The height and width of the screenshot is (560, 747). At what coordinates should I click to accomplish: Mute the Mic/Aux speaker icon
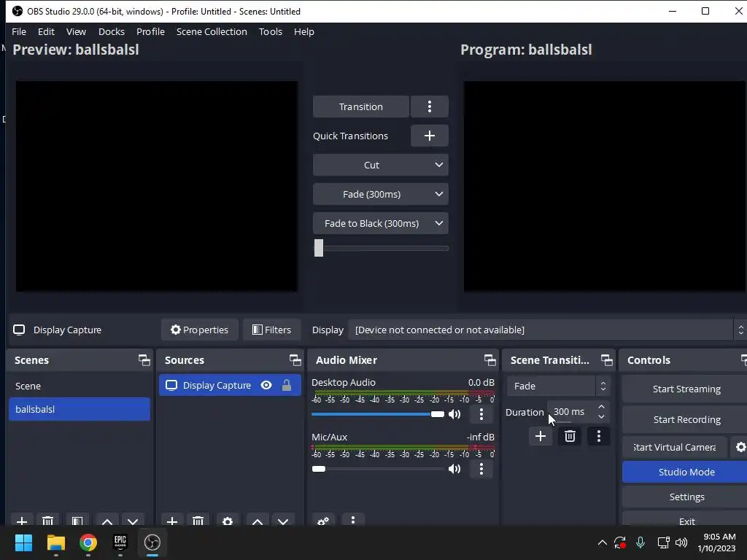click(454, 469)
